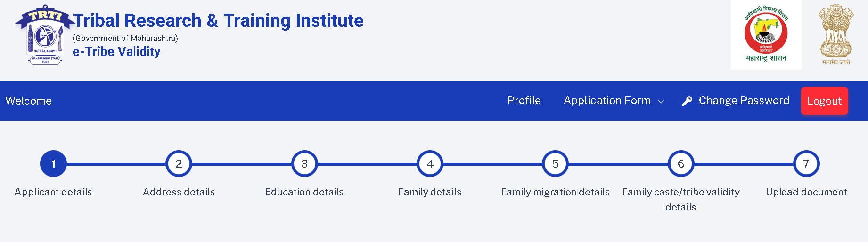This screenshot has width=868, height=242.
Task: Click the Change Password link
Action: coord(744,101)
